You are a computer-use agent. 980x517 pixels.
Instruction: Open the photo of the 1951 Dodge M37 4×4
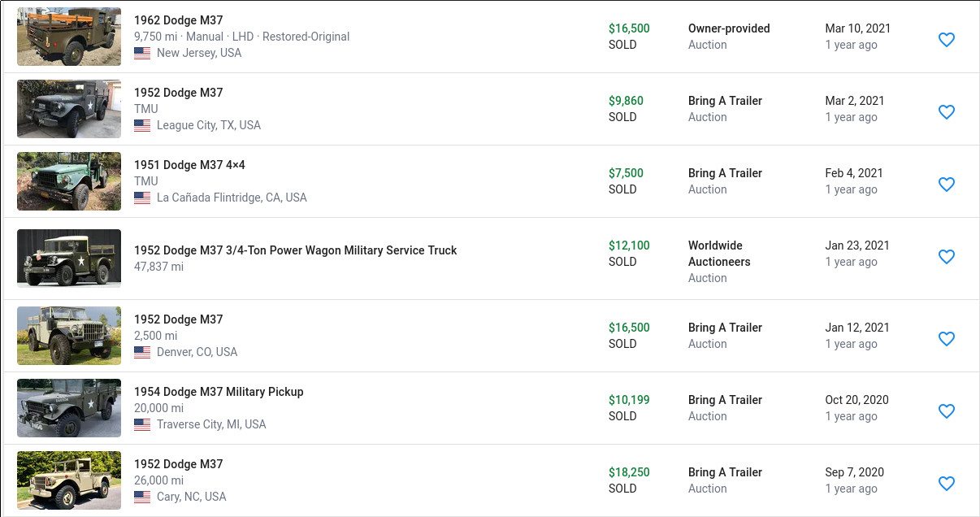coord(69,181)
